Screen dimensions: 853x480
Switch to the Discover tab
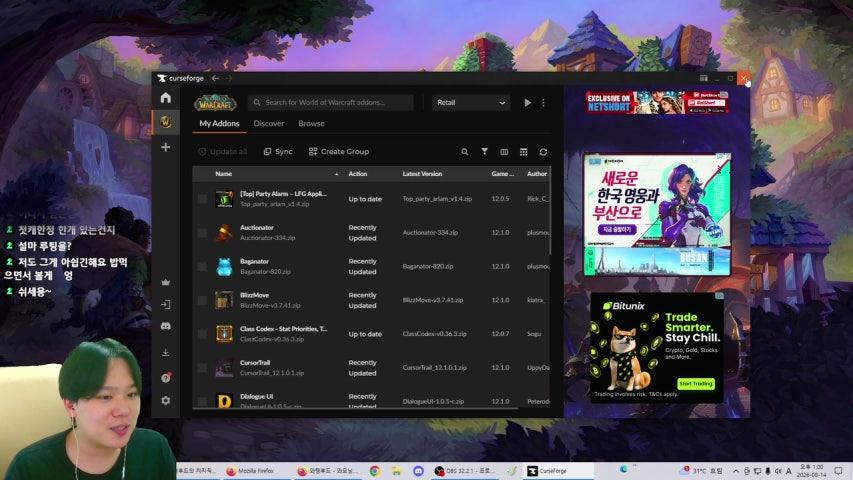pyautogui.click(x=269, y=124)
